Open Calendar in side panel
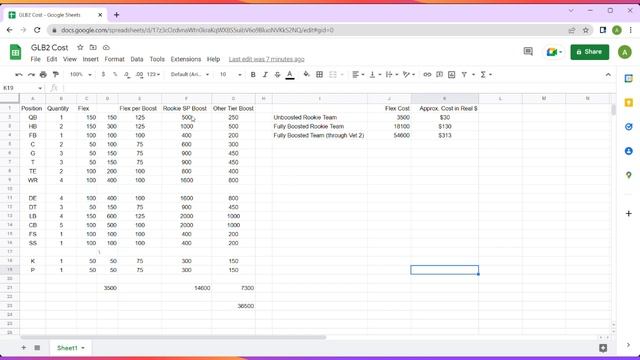Image resolution: width=640 pixels, height=360 pixels. (629, 78)
